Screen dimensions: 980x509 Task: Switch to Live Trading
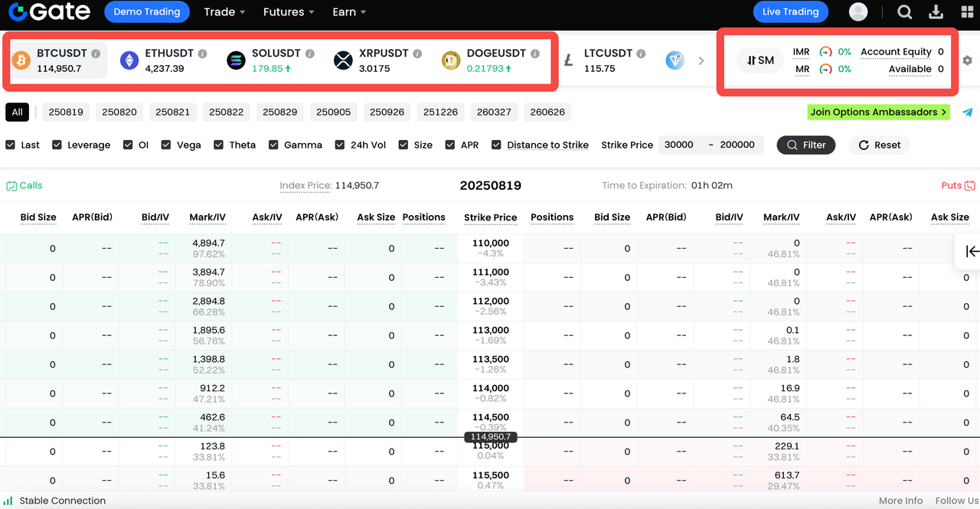pos(790,12)
